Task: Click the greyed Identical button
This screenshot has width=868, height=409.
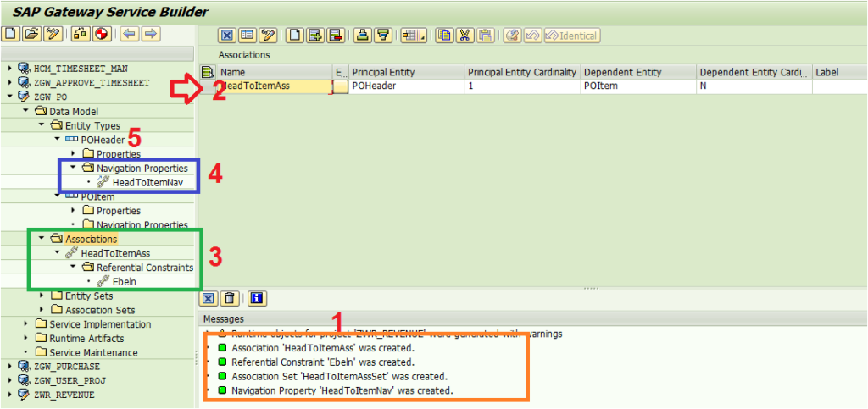Action: [x=573, y=36]
